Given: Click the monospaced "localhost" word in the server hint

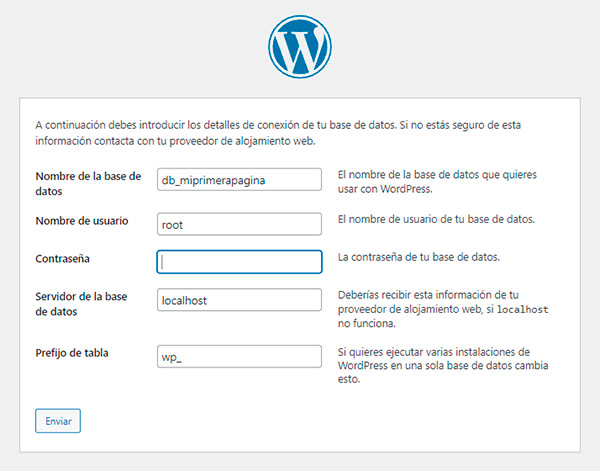Looking at the screenshot, I should [x=522, y=310].
